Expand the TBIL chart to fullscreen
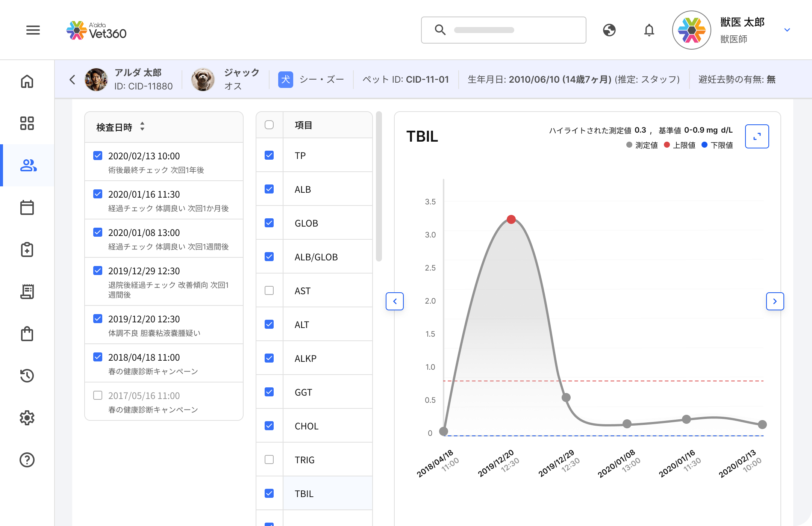812x526 pixels. (x=757, y=136)
